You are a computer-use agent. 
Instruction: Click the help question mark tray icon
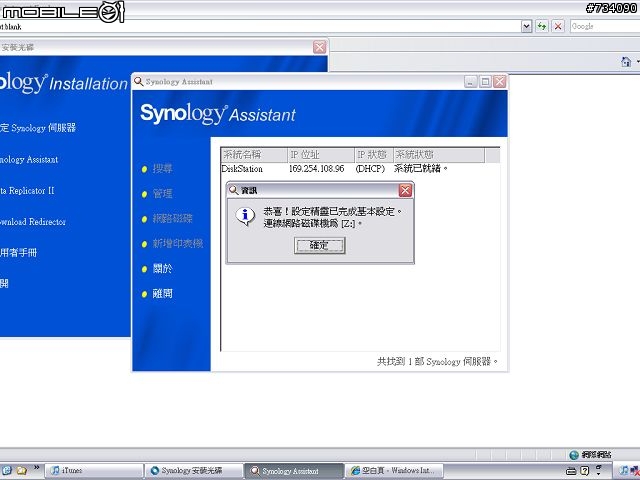[584, 471]
